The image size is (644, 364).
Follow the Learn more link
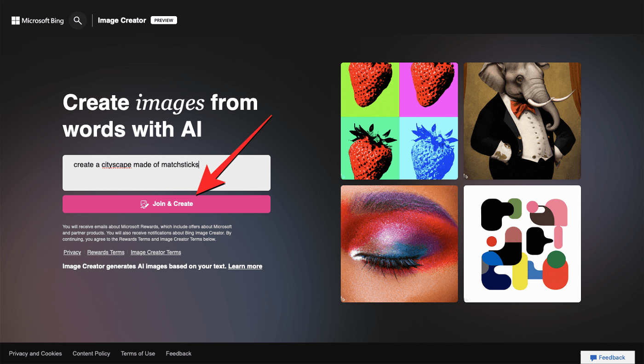[x=245, y=266]
